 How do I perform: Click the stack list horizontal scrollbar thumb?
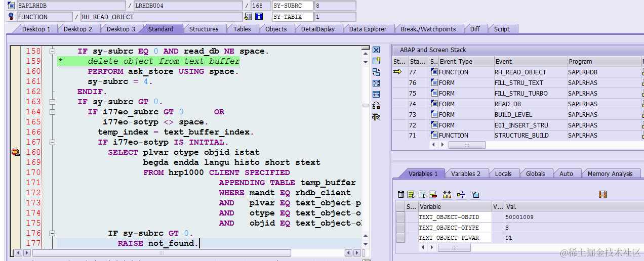click(467, 145)
